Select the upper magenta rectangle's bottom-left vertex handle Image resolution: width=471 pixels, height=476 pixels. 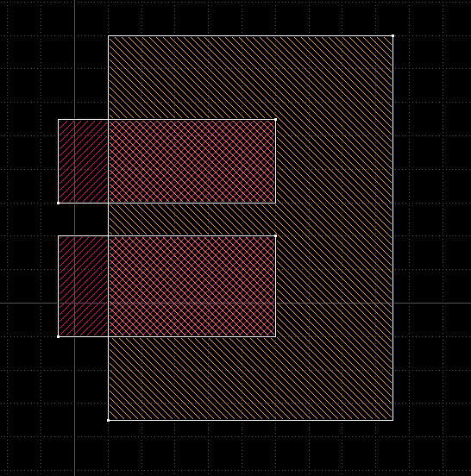click(59, 203)
